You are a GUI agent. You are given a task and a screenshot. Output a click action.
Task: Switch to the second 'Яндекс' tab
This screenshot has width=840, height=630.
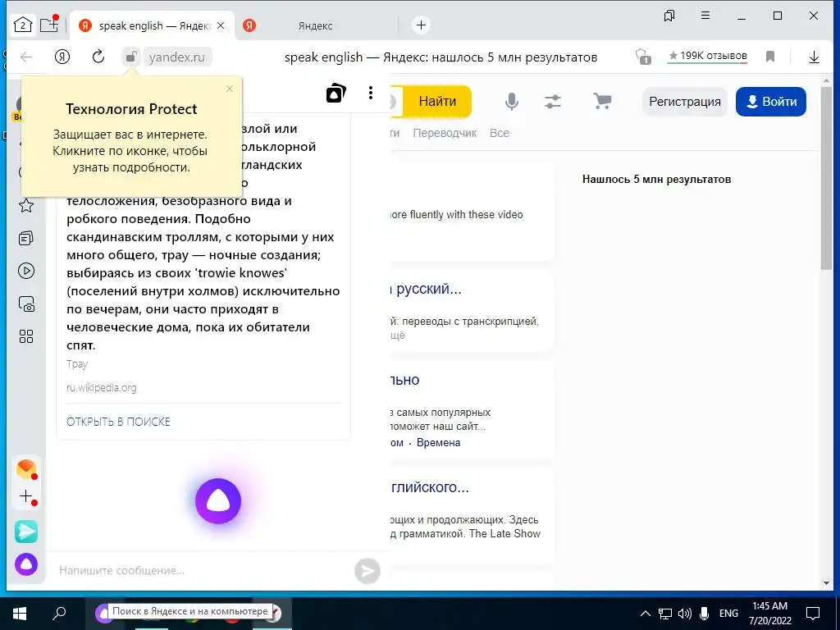click(x=316, y=25)
